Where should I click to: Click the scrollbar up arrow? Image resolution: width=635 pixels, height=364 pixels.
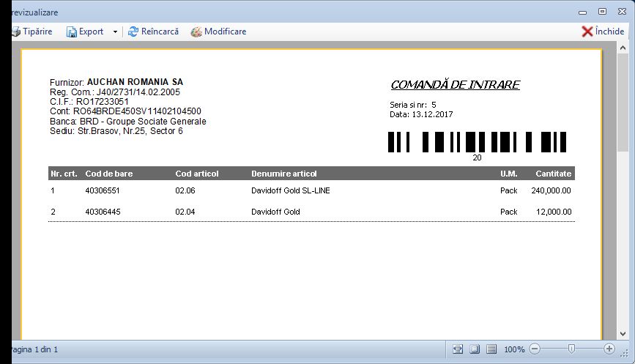(x=623, y=48)
